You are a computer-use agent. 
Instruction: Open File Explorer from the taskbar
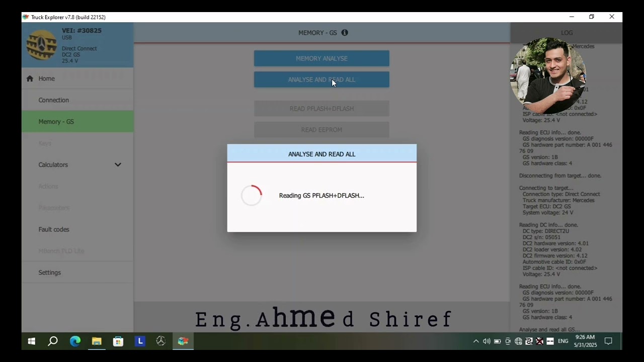(x=97, y=341)
